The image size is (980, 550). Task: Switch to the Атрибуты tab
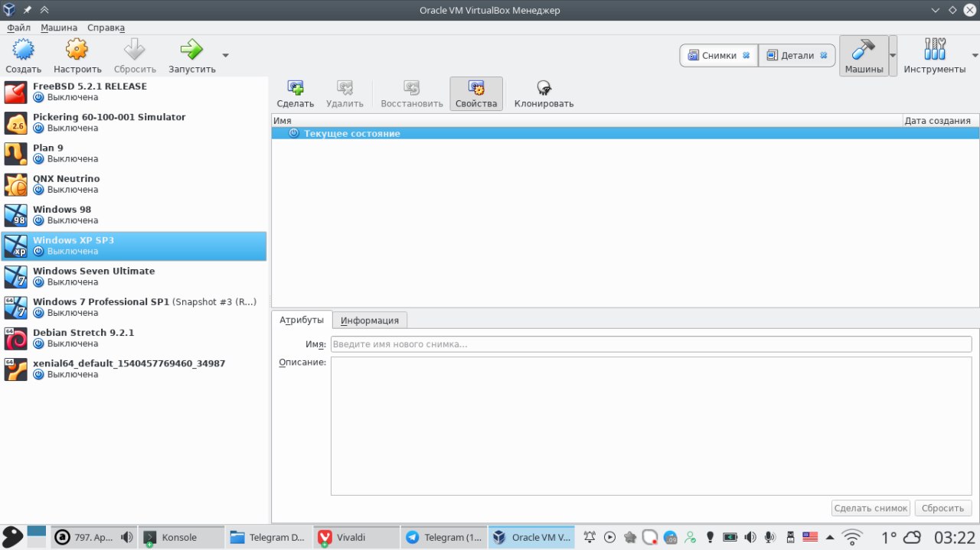(x=302, y=320)
